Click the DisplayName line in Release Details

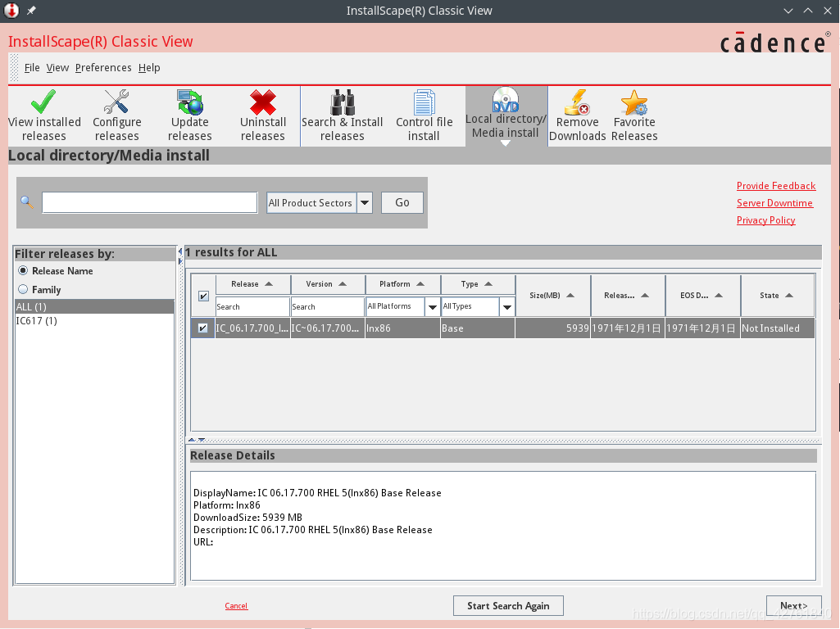click(317, 493)
